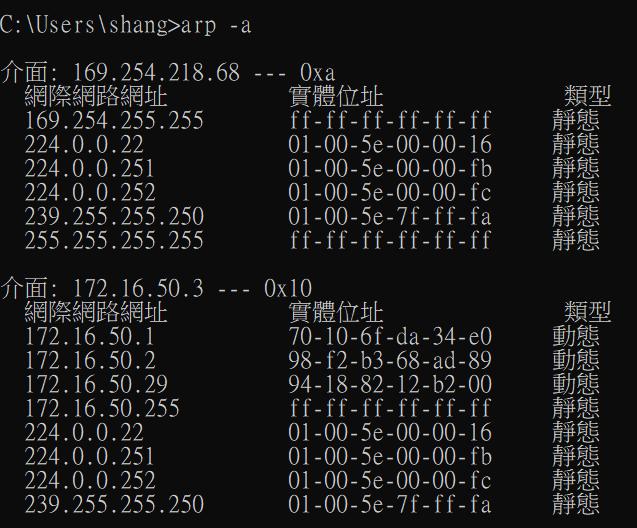Click MAC address 01-00-5e-00-00-16 in first table
This screenshot has height=528, width=637.
[390, 145]
